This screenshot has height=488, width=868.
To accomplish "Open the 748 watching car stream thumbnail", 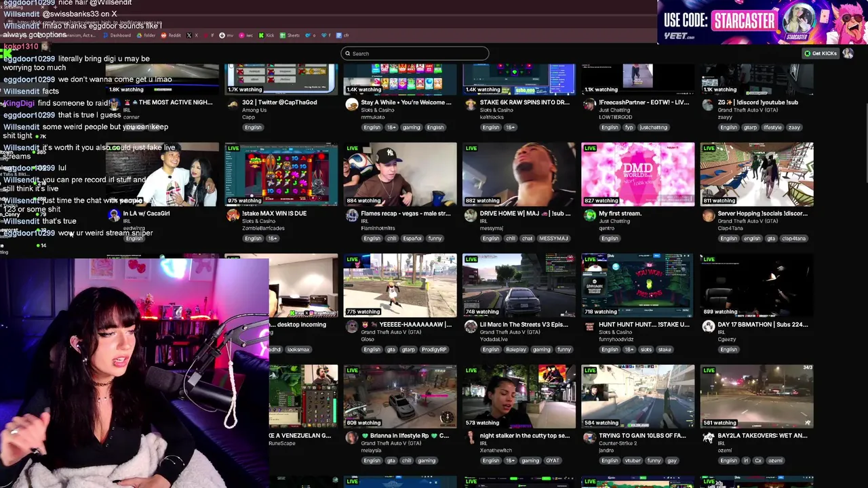I will pyautogui.click(x=519, y=285).
